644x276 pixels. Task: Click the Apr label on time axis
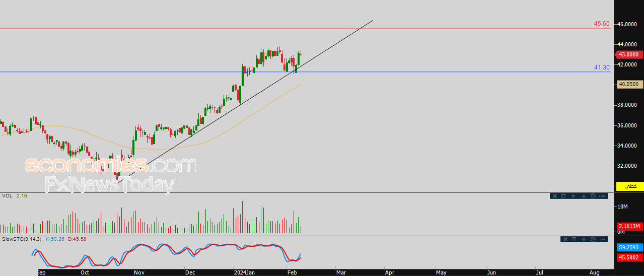(x=390, y=272)
